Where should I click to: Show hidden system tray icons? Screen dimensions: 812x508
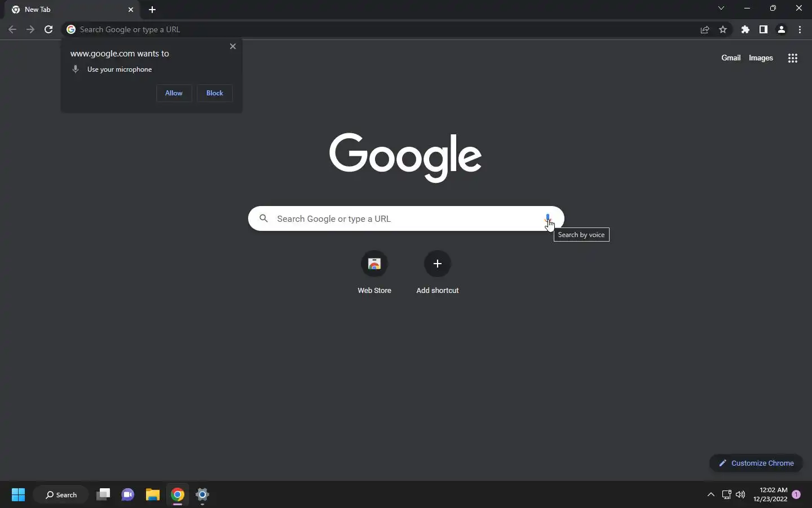[710, 494]
